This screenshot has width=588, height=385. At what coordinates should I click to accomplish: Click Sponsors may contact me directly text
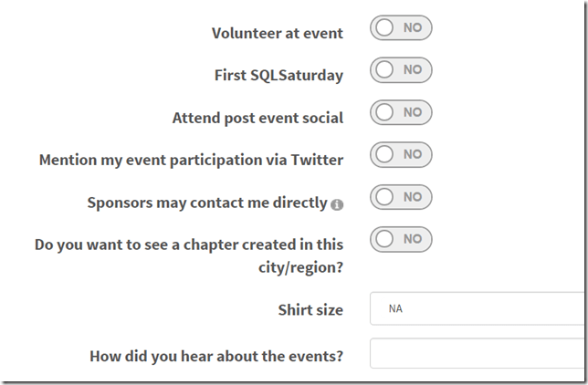coord(206,203)
